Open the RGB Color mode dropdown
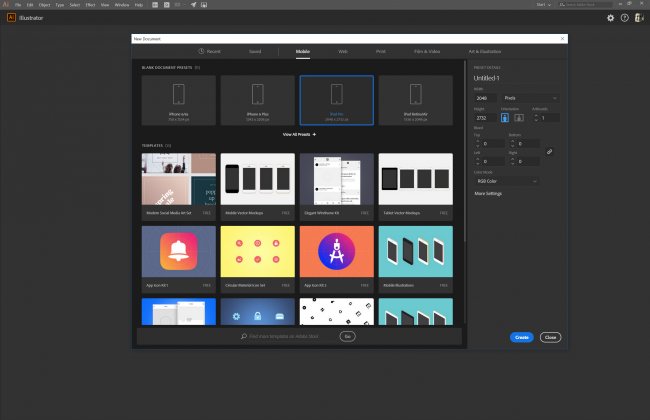 507,181
